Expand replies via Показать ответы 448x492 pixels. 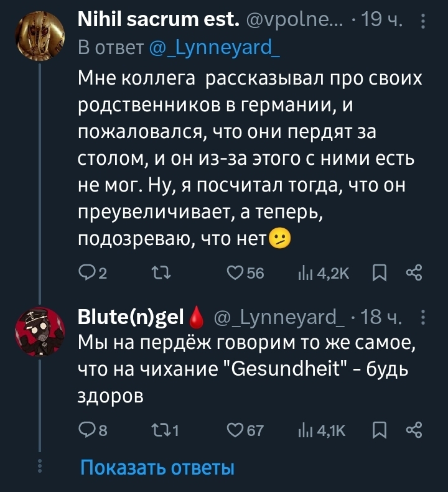point(157,468)
